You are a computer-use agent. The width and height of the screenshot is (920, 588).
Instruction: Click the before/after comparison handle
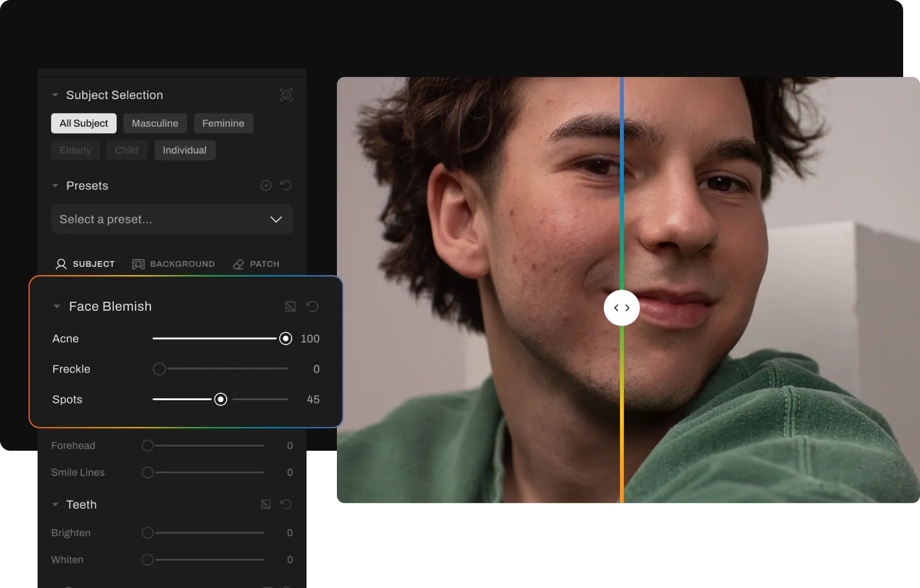[x=621, y=308]
